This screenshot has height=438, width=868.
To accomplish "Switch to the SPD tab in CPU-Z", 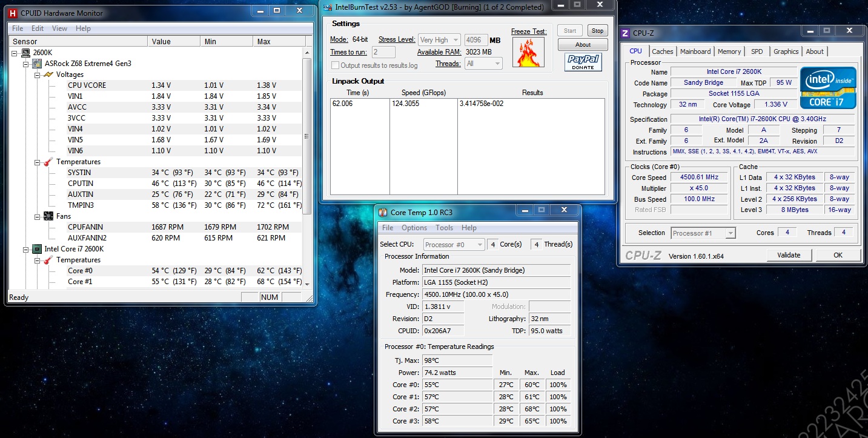I will (x=757, y=52).
